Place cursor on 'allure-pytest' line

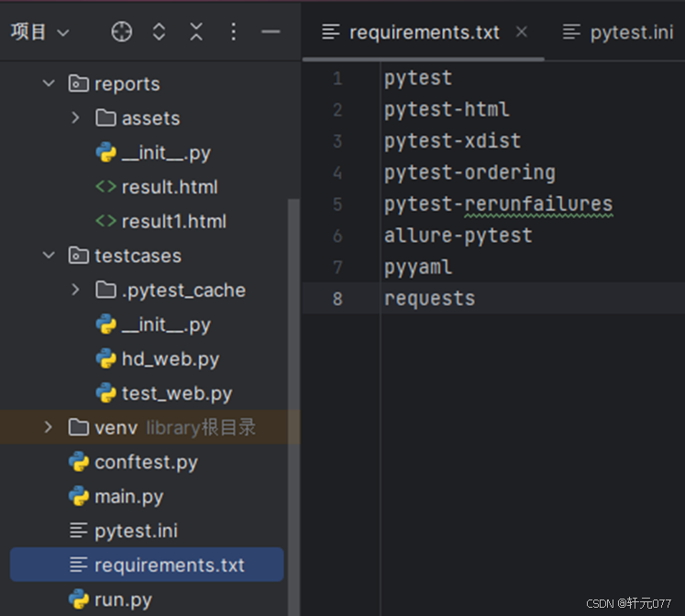458,236
